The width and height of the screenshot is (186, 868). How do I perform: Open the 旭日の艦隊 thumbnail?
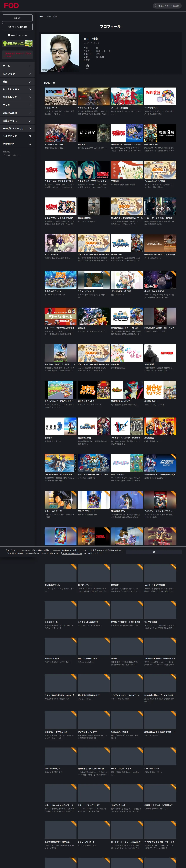pyautogui.click(x=160, y=353)
